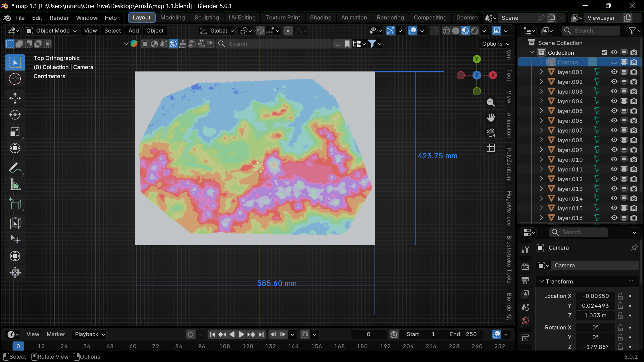
Task: Hide layer.005 in viewport
Action: 614,111
